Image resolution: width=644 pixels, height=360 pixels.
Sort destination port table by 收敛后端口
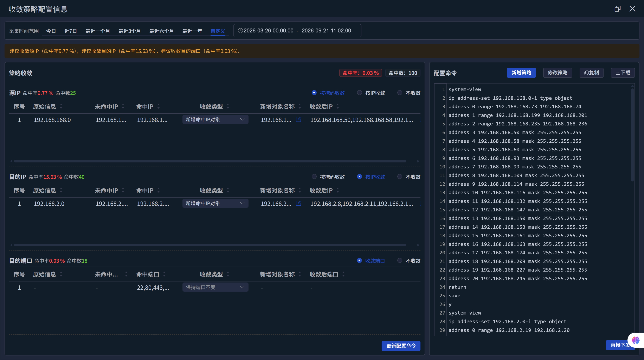343,274
